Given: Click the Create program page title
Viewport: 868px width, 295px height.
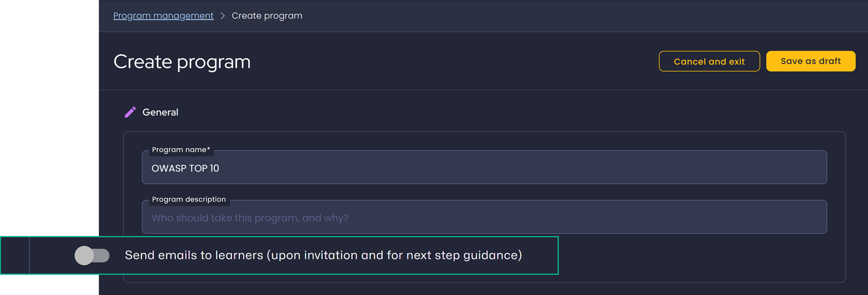Looking at the screenshot, I should point(182,62).
